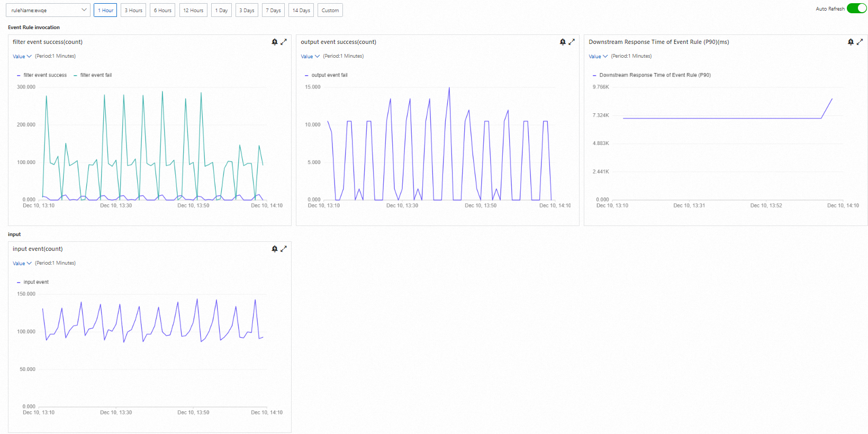
Task: Open Value dropdown in filter event chart
Action: [22, 56]
